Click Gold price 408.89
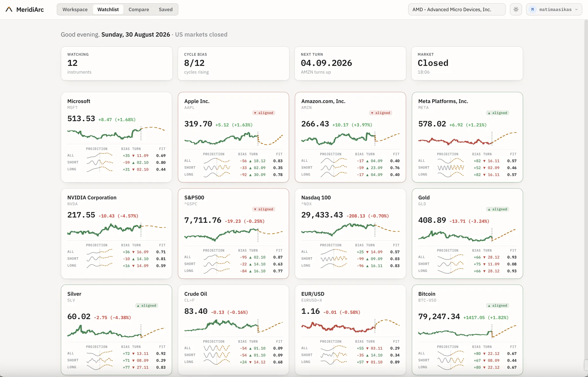Viewport: 588px width, 377px height. coord(432,220)
